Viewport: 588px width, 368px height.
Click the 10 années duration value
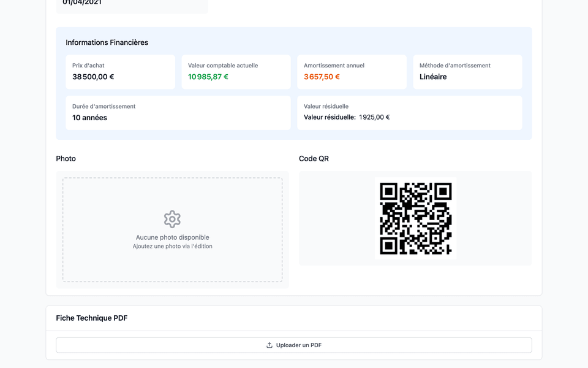(x=89, y=118)
